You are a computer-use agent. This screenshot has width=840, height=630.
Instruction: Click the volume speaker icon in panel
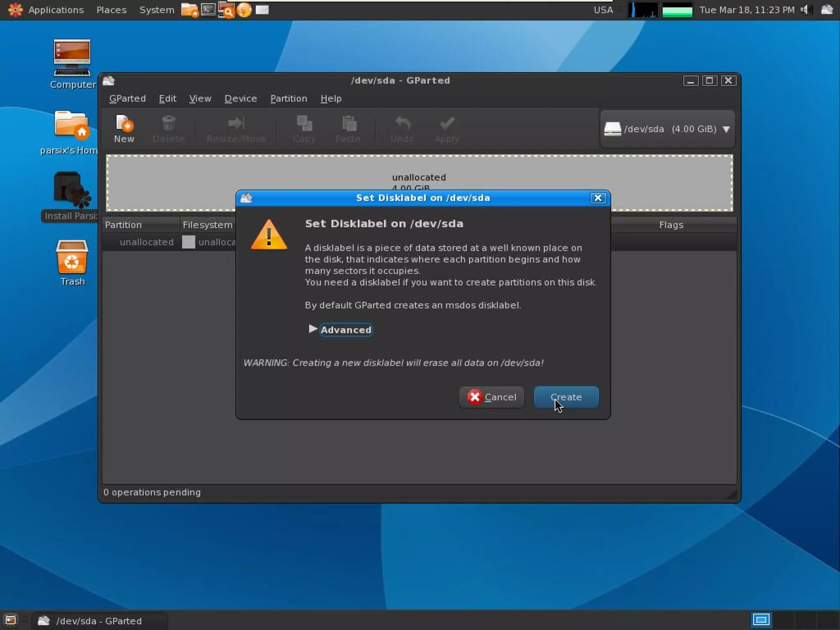click(x=804, y=9)
